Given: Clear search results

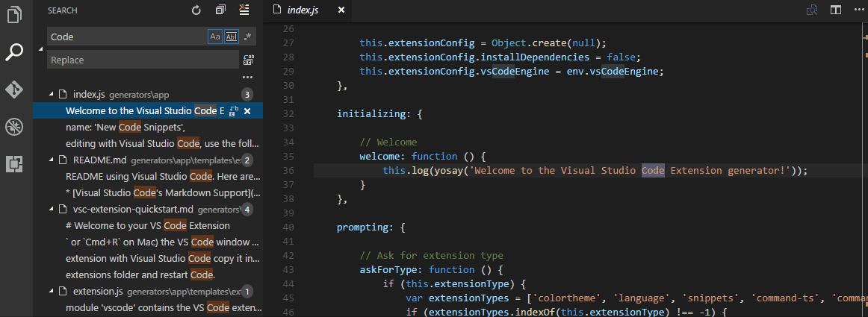Looking at the screenshot, I should pos(244,10).
